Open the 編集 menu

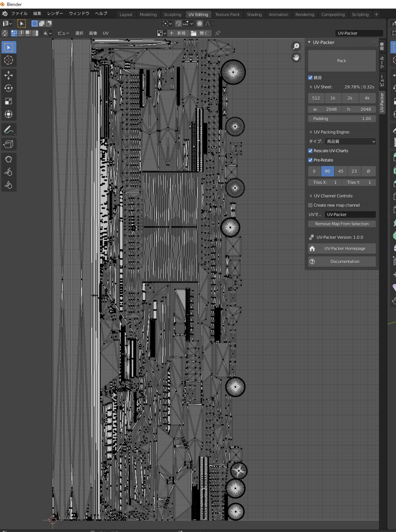click(x=37, y=13)
